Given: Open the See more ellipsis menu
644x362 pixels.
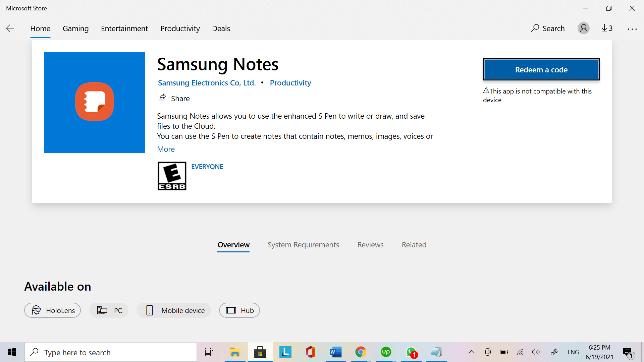Looking at the screenshot, I should pyautogui.click(x=632, y=29).
